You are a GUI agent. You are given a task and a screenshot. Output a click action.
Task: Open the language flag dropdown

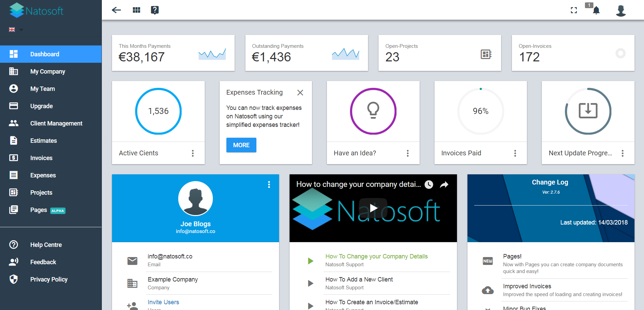[x=16, y=30]
